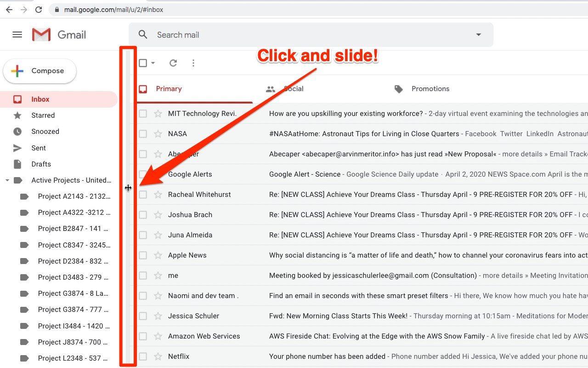Open the select-all dropdown arrow
This screenshot has width=588, height=368.
153,63
